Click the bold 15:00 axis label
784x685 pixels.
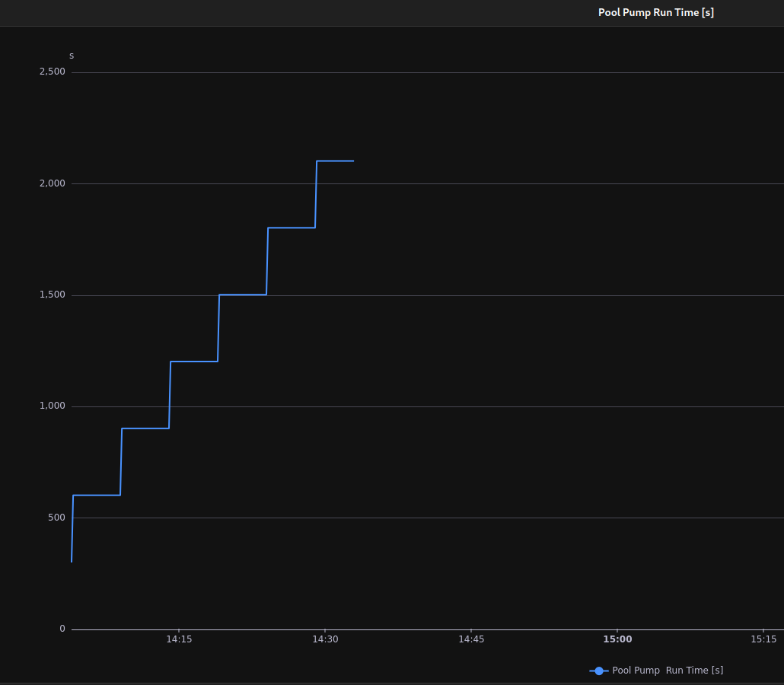pos(617,639)
